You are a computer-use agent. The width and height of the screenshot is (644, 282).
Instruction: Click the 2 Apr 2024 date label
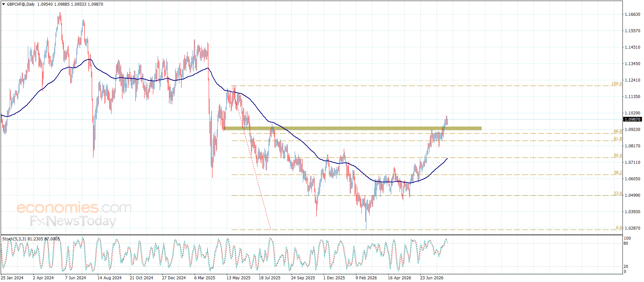pos(43,278)
